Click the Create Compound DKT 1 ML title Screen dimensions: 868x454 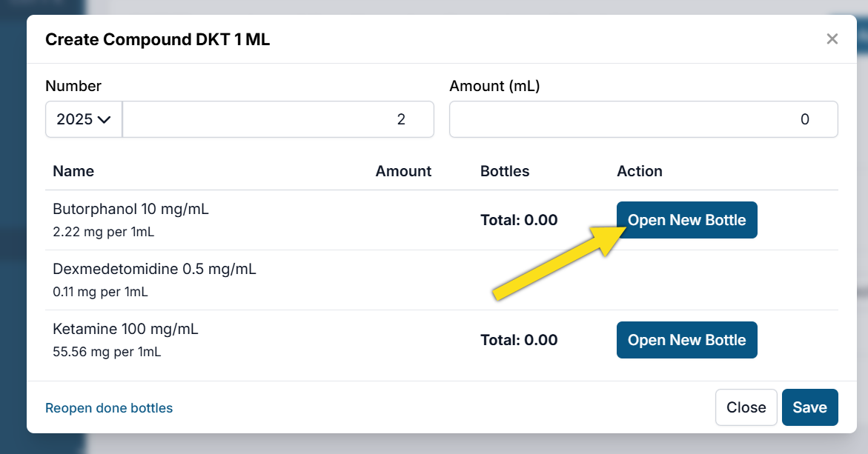click(157, 39)
